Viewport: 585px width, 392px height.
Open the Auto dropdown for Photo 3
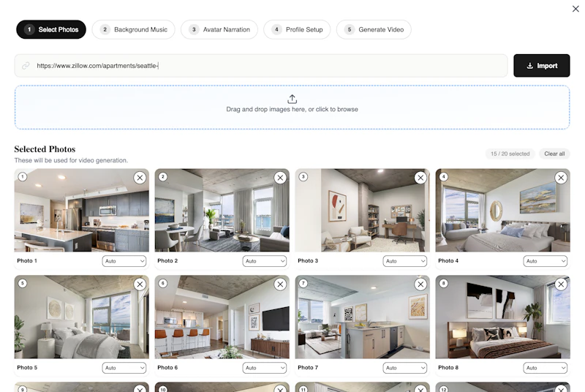tap(405, 261)
